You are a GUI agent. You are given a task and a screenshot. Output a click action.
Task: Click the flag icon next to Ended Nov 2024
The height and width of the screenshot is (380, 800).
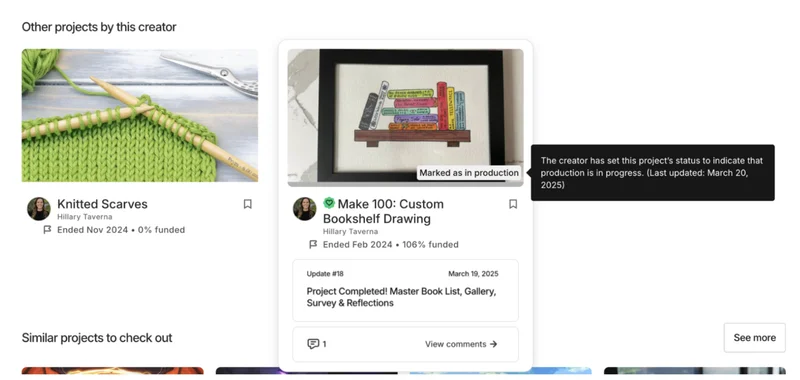pyautogui.click(x=47, y=230)
